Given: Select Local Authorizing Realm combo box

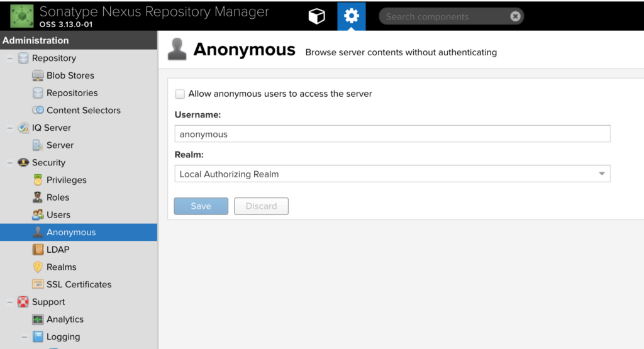Looking at the screenshot, I should coord(392,174).
